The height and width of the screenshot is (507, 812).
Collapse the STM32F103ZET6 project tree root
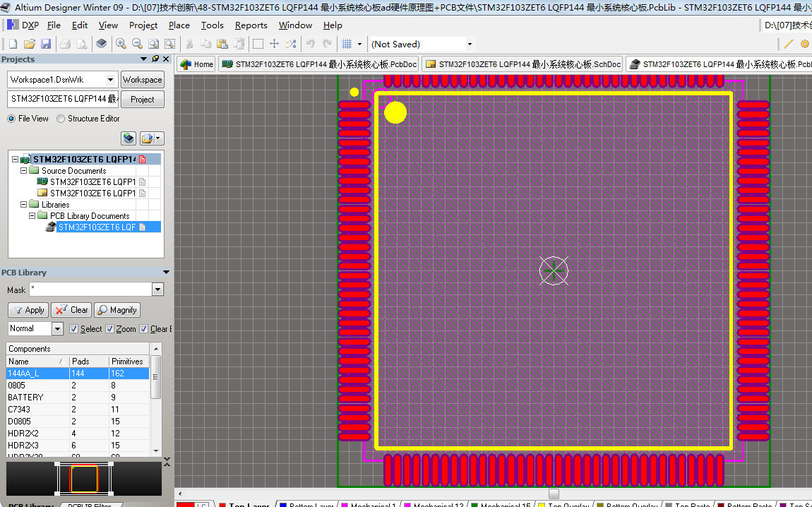[15, 160]
